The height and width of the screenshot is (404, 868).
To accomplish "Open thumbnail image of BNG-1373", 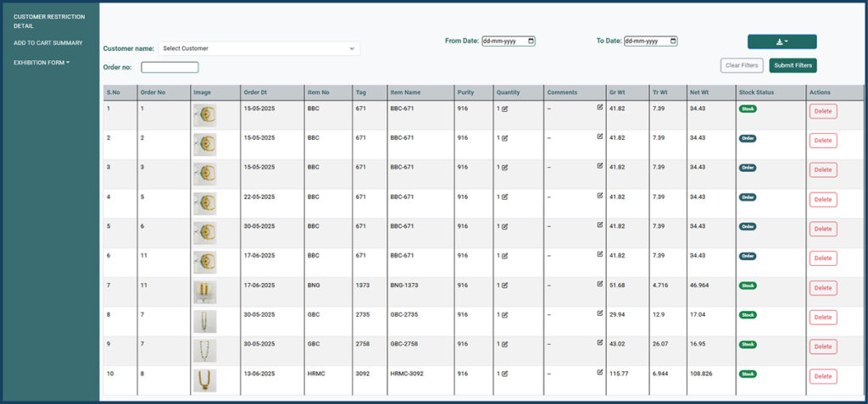I will click(205, 292).
